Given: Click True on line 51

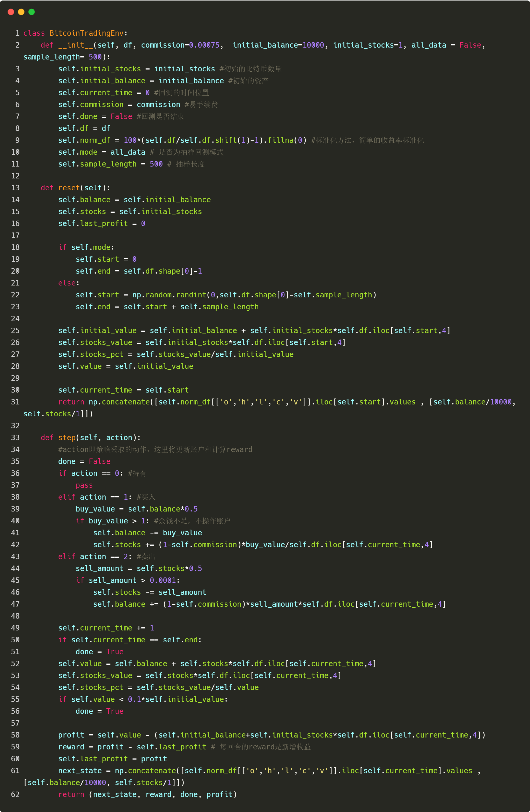Looking at the screenshot, I should tap(115, 652).
